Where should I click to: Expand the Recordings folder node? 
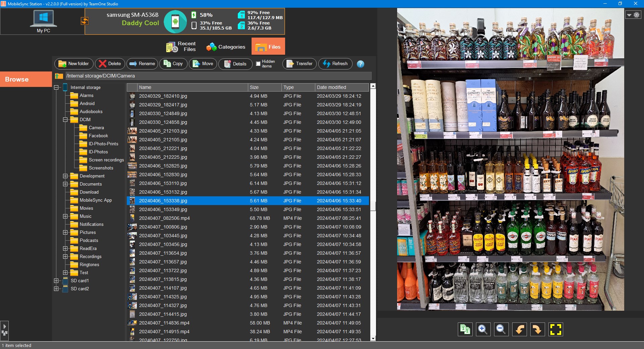[65, 257]
